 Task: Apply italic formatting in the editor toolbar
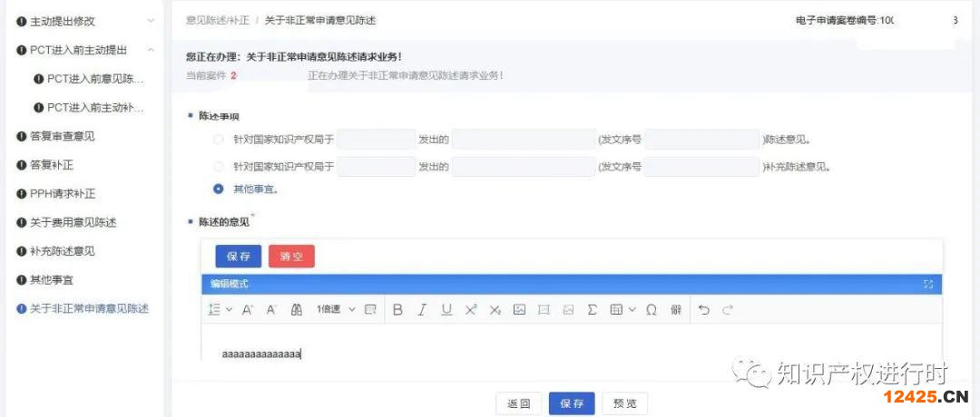(x=422, y=310)
